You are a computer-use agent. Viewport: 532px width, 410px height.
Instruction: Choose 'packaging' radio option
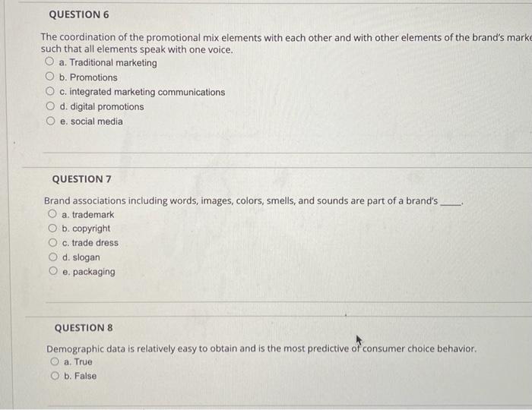tap(53, 271)
